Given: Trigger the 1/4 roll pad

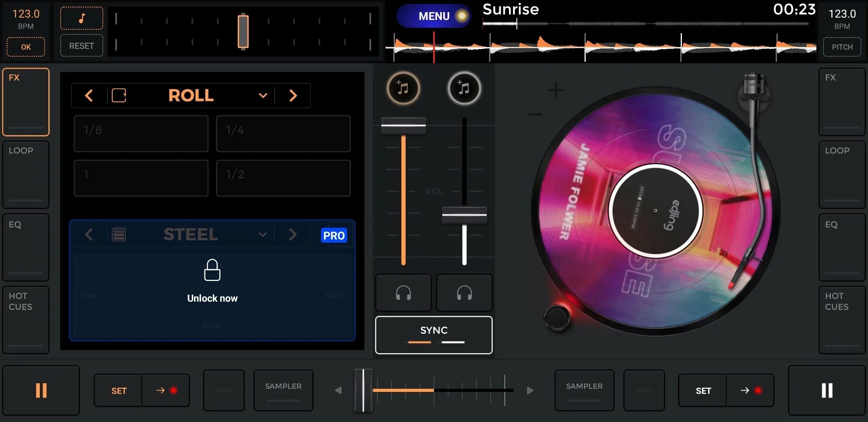Looking at the screenshot, I should (x=283, y=133).
